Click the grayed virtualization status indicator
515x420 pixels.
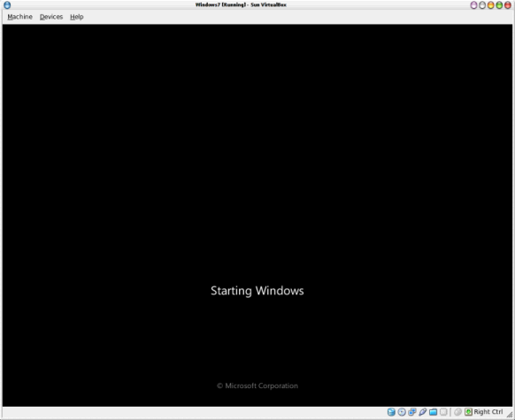(443, 412)
